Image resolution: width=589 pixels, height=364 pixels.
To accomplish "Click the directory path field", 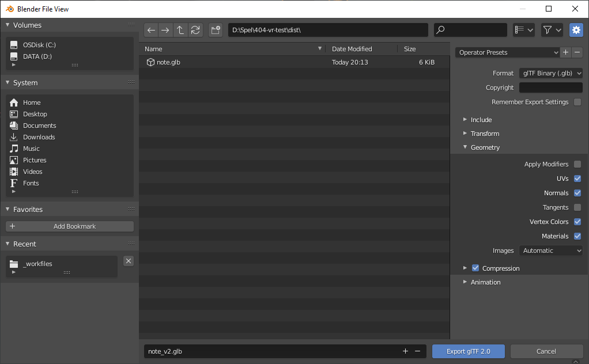I will pos(328,30).
